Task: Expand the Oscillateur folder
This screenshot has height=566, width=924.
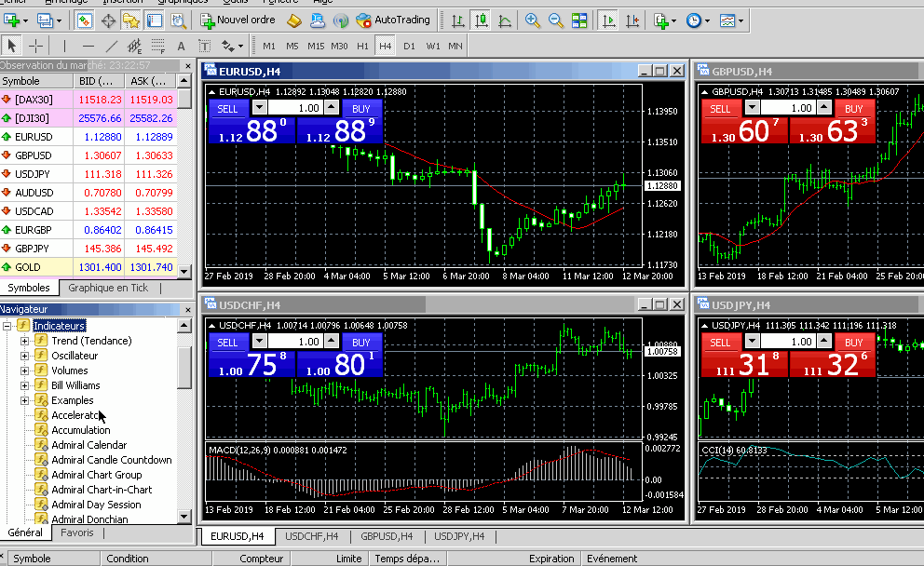Action: click(24, 356)
